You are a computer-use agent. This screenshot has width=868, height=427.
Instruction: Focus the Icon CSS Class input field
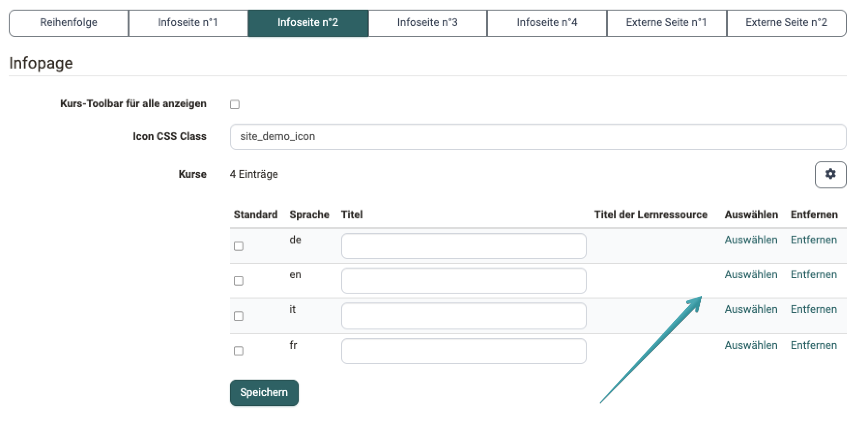coord(538,137)
